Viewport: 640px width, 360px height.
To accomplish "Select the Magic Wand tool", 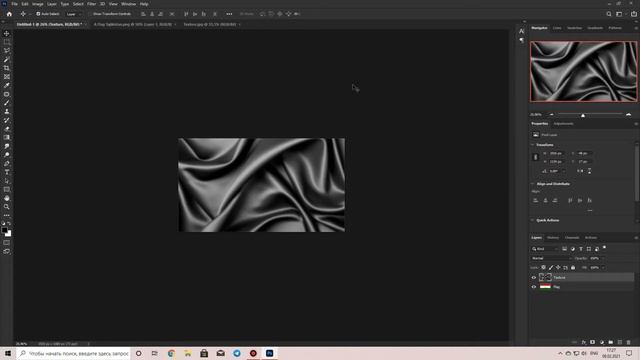I will [7, 60].
